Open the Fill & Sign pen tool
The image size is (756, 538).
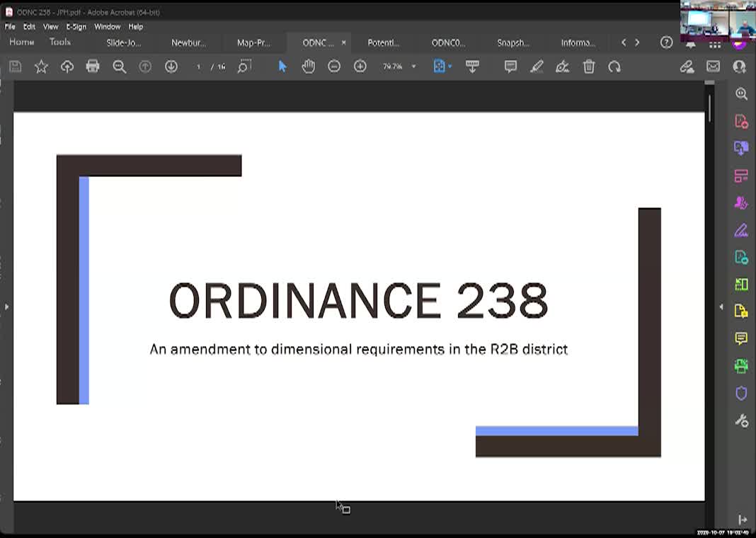pyautogui.click(x=741, y=231)
